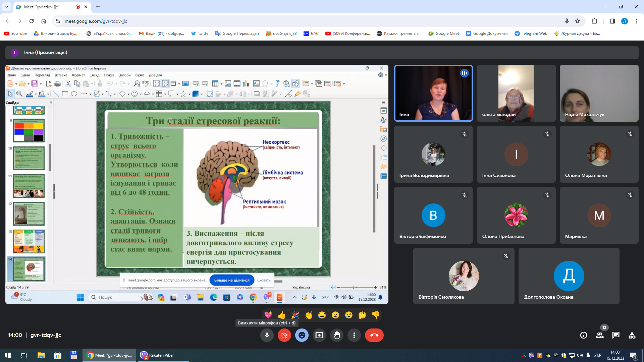Open Chrome's tab search dropdown

point(7,7)
